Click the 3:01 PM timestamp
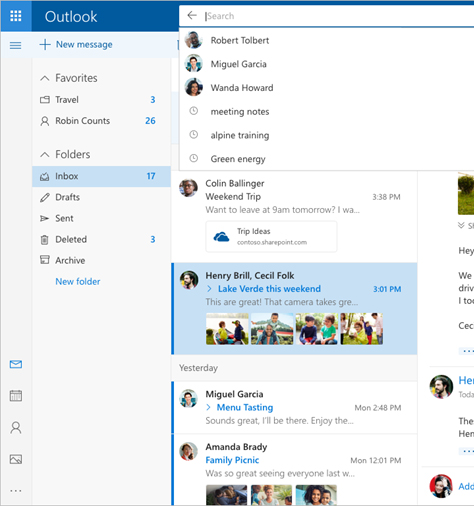The width and height of the screenshot is (474, 506). click(x=387, y=289)
